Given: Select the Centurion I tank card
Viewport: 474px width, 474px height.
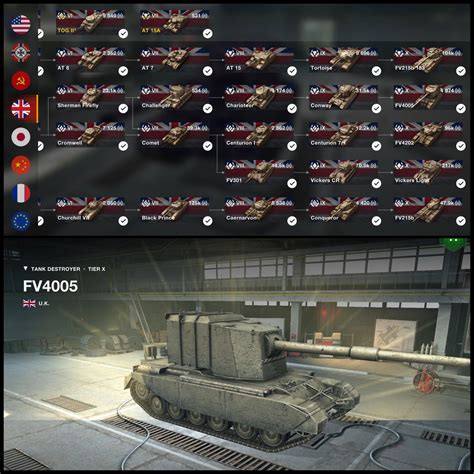Looking at the screenshot, I should 259,135.
